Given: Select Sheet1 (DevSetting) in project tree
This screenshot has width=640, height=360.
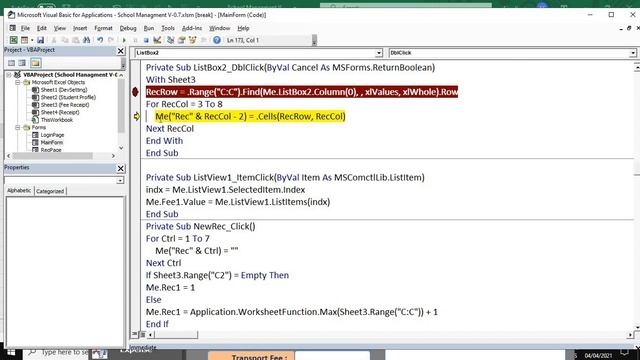Looking at the screenshot, I should pyautogui.click(x=64, y=90).
